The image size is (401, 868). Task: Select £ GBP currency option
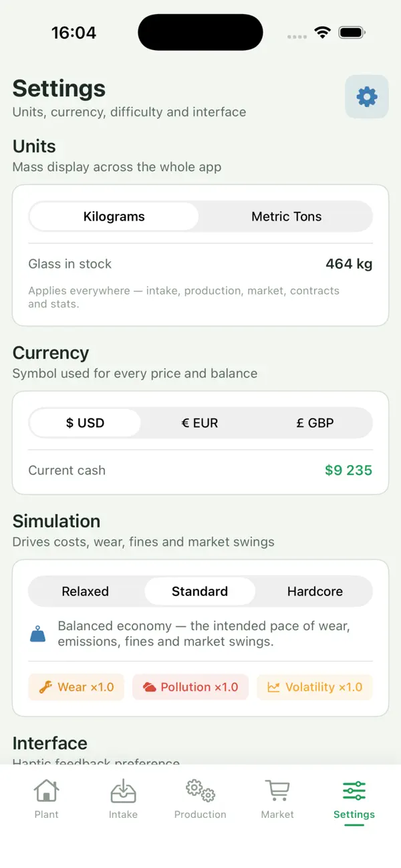pos(315,423)
